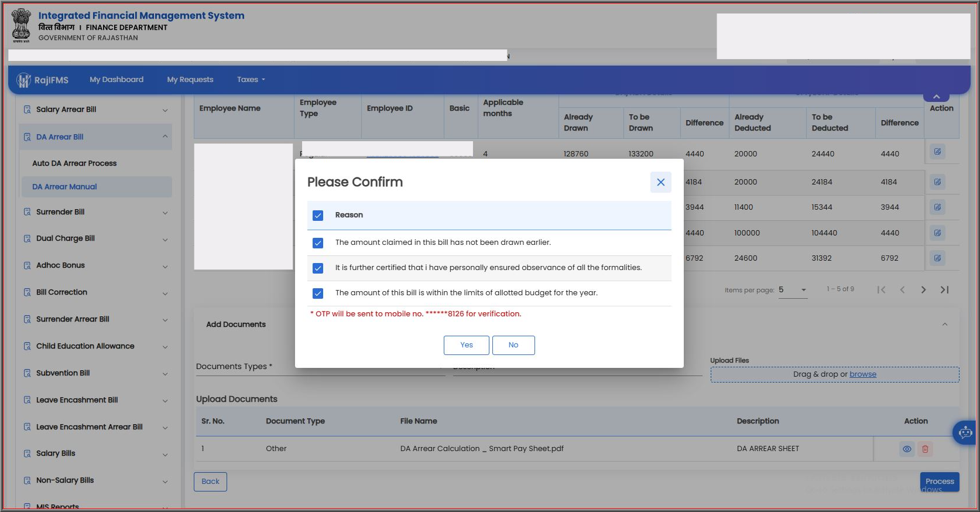Expand Salary Arrear Bill section

[x=95, y=110]
